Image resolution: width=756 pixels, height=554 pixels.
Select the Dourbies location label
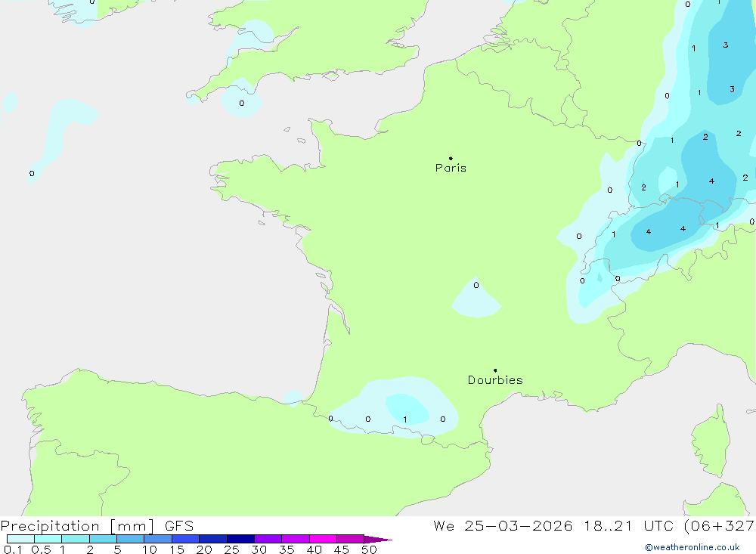(495, 380)
